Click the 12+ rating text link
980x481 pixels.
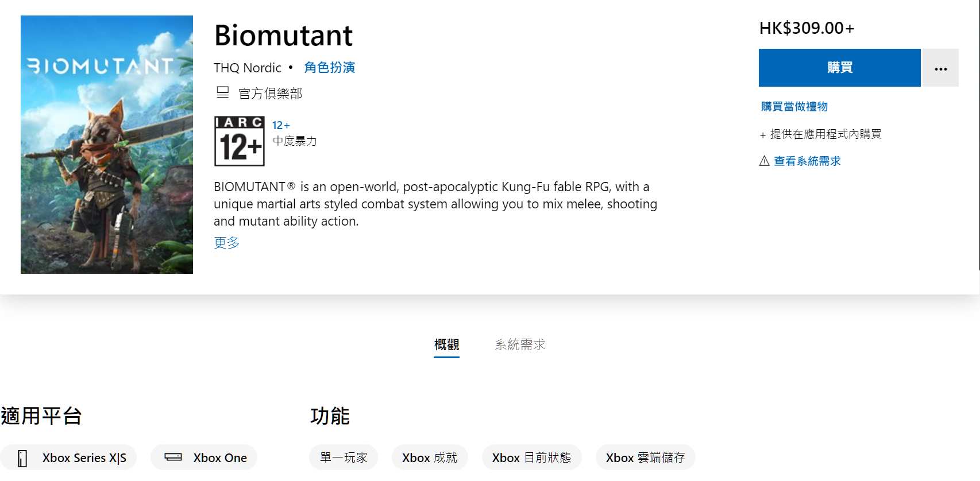[x=281, y=125]
